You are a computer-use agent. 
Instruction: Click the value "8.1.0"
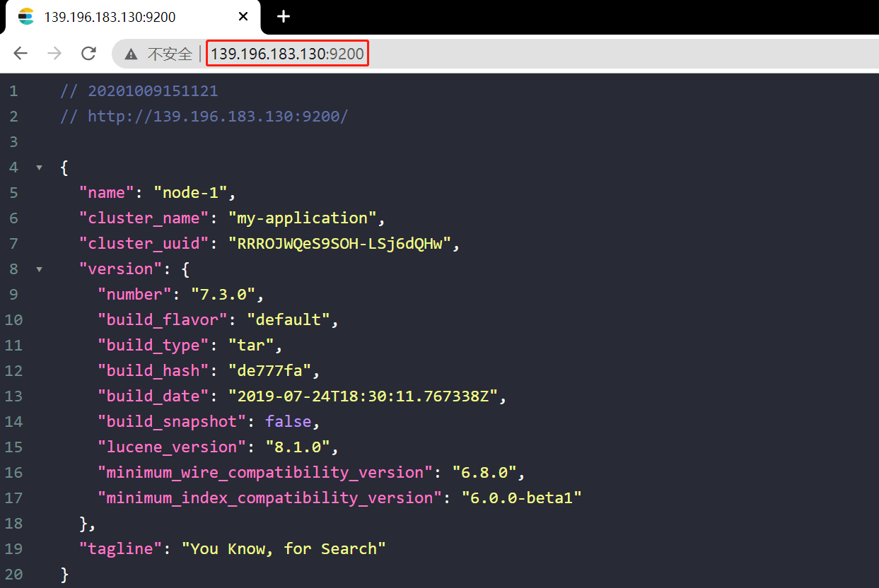(298, 447)
